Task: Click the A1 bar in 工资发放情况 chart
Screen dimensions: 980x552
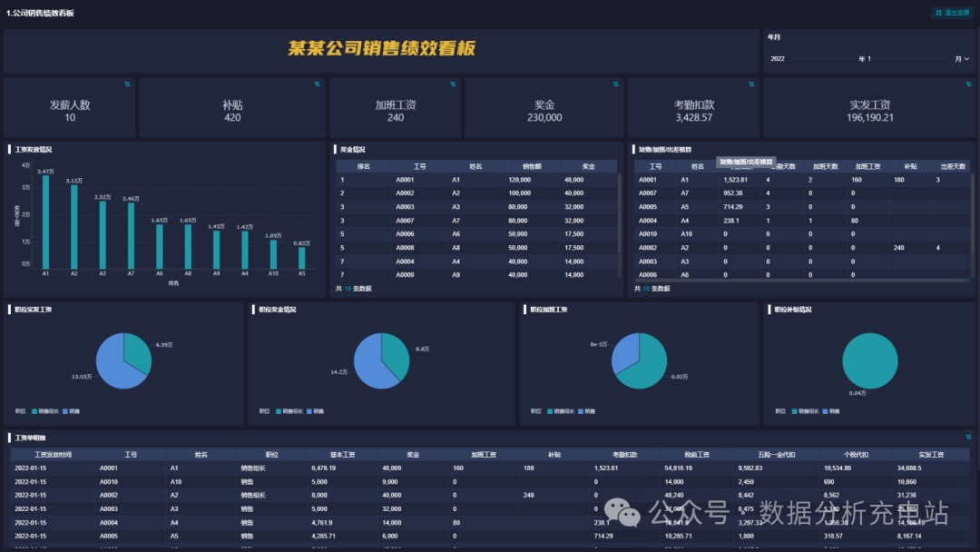Action: coord(45,222)
